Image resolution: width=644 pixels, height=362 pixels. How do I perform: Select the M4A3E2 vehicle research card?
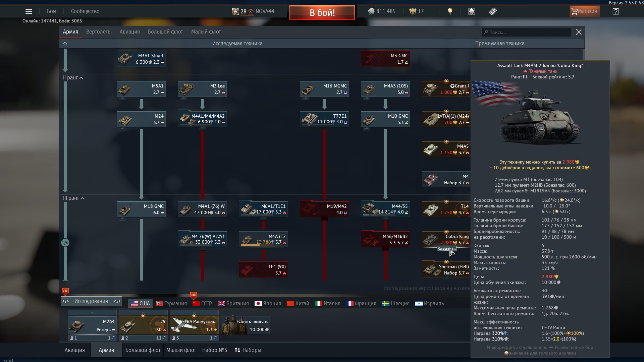263,239
